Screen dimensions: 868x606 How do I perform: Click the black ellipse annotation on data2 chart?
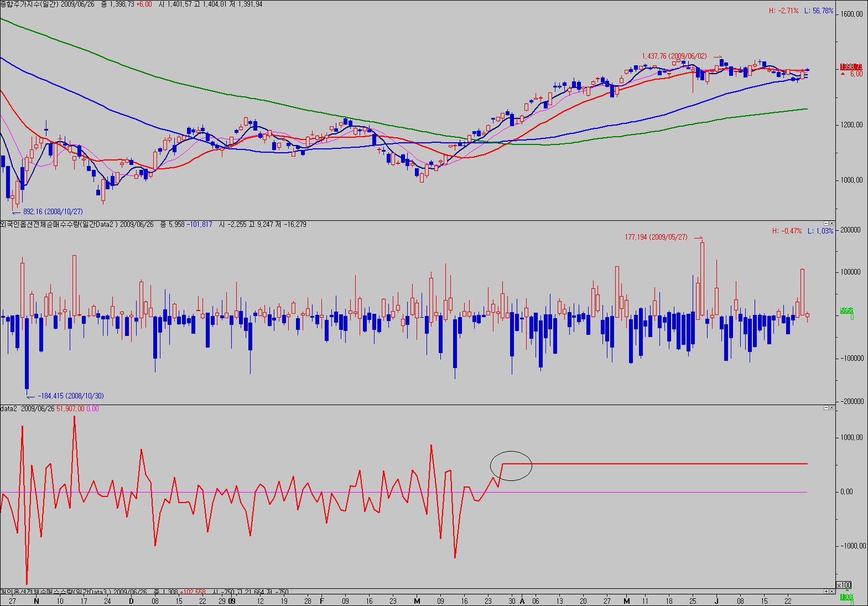point(511,464)
